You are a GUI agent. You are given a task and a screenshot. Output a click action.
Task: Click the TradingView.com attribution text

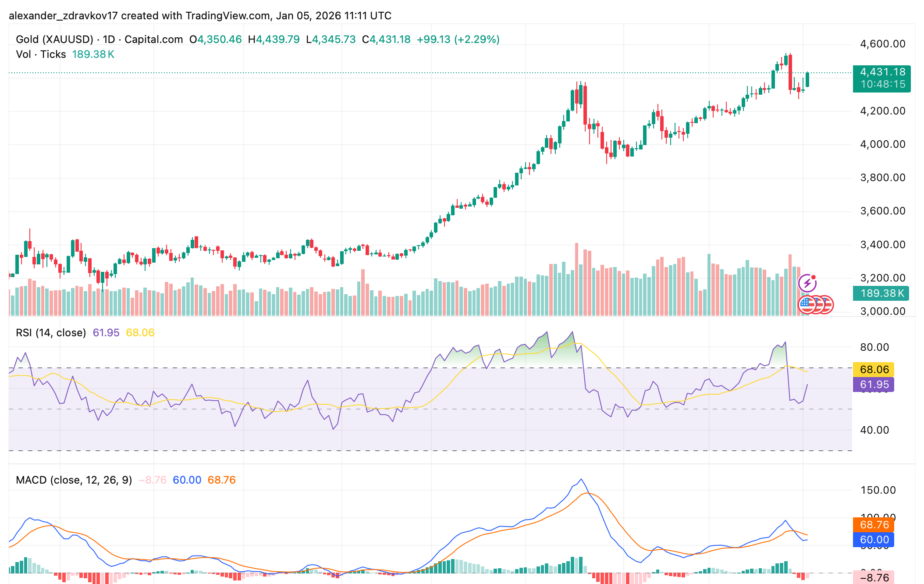[x=227, y=16]
